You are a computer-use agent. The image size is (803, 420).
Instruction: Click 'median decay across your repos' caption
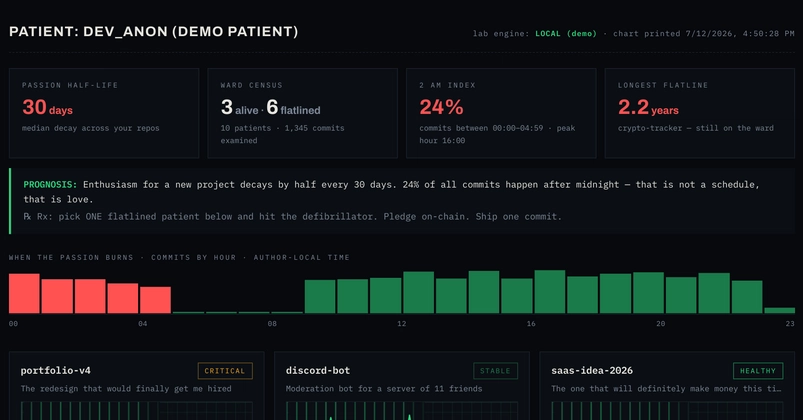(x=91, y=128)
